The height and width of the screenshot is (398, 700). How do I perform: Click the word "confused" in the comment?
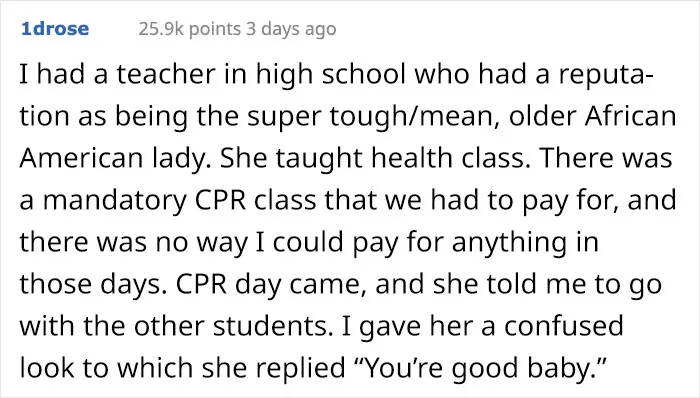coord(563,326)
